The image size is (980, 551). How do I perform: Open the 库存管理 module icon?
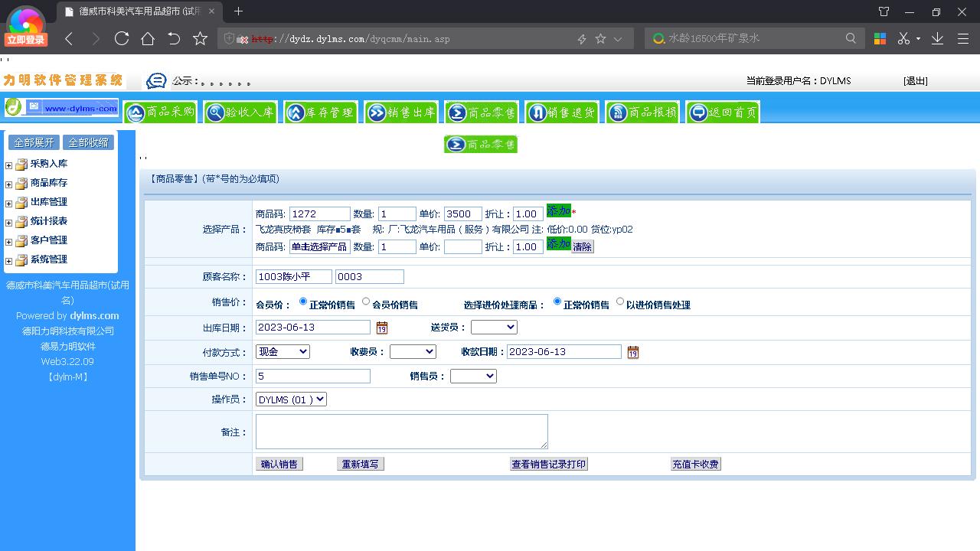click(320, 111)
